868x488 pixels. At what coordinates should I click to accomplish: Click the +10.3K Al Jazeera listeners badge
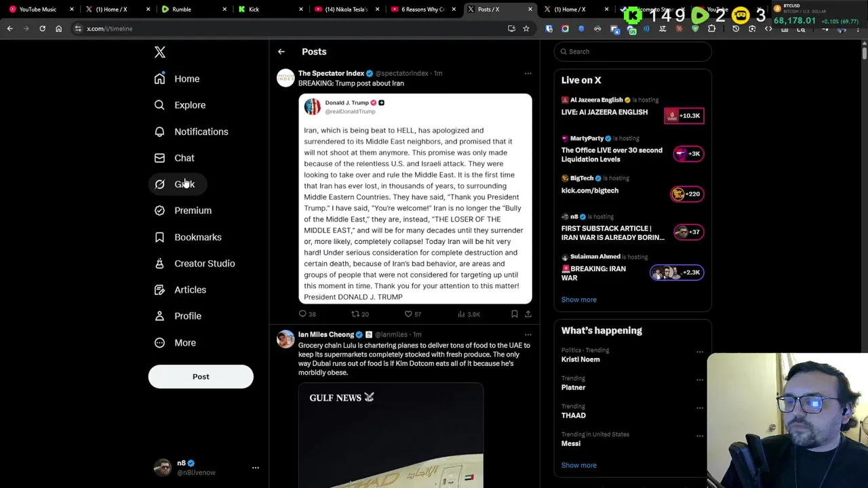pos(684,115)
